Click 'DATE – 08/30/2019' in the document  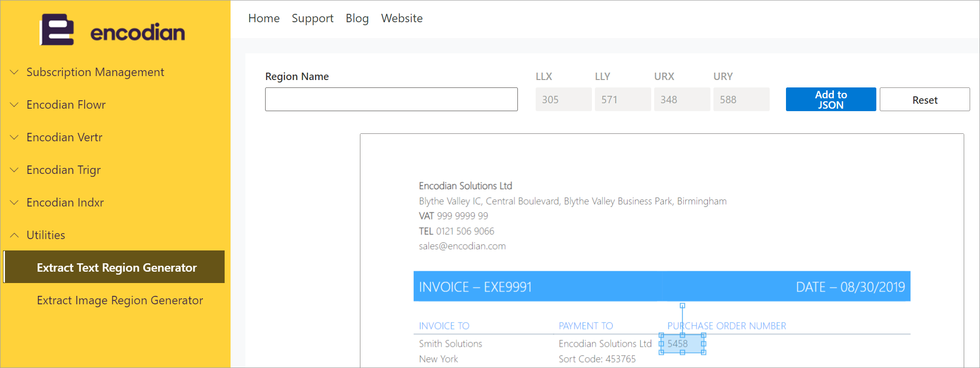(x=850, y=287)
